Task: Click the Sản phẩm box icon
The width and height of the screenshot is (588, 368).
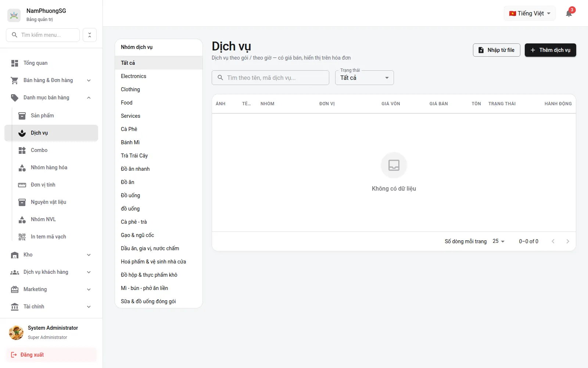Action: point(22,116)
